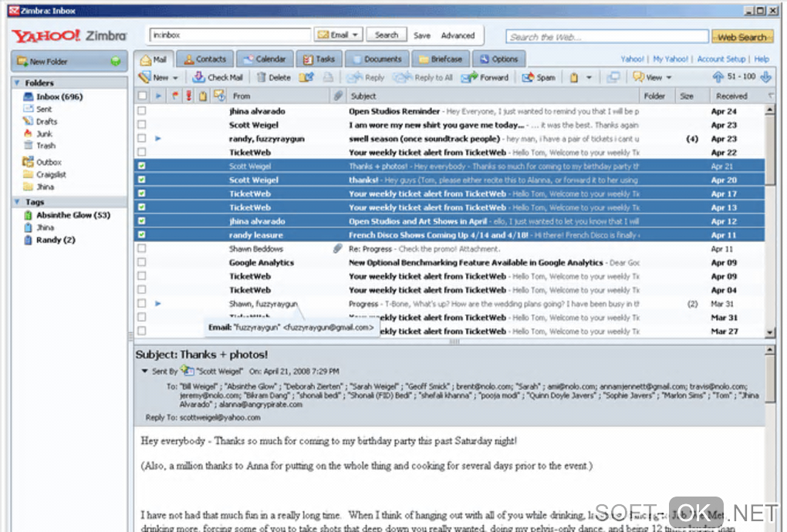Click attachment paperclip on Shawn Beddows row
Image resolution: width=787 pixels, height=532 pixels.
click(x=338, y=248)
